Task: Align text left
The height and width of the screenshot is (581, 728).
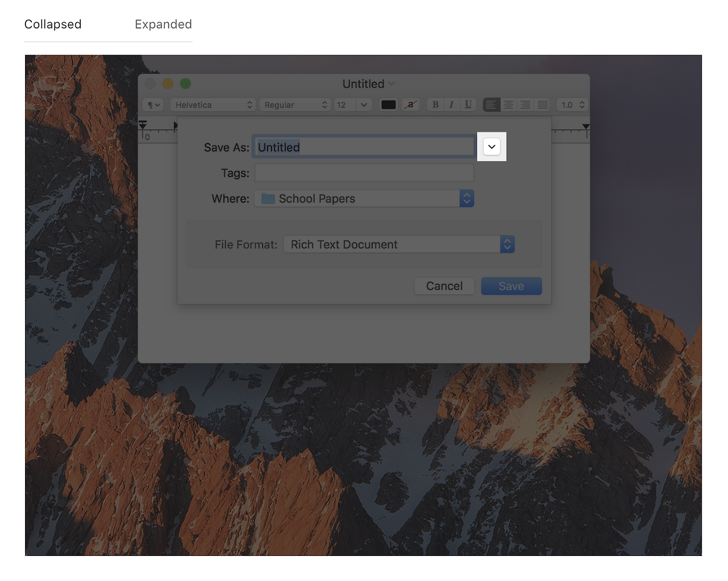Action: 491,105
